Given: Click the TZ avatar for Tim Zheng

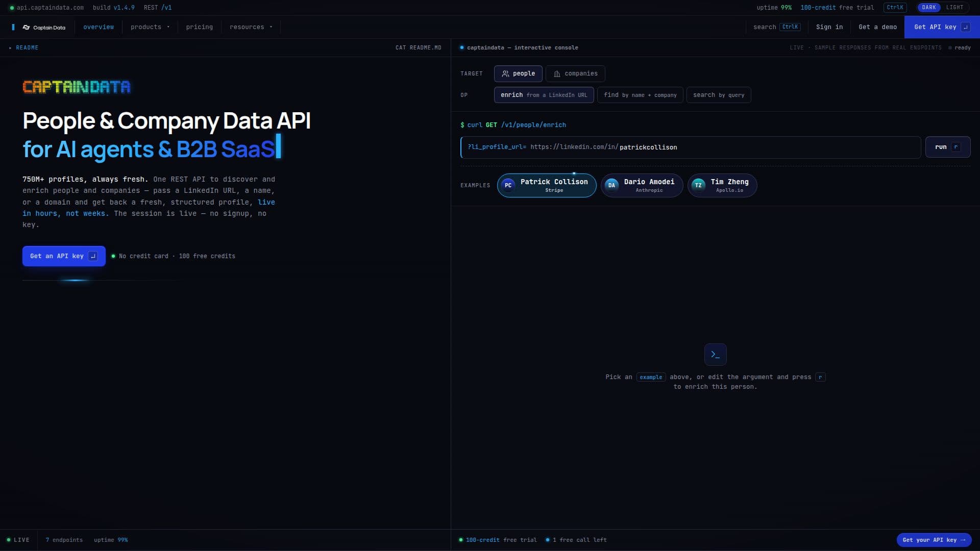Looking at the screenshot, I should (698, 185).
